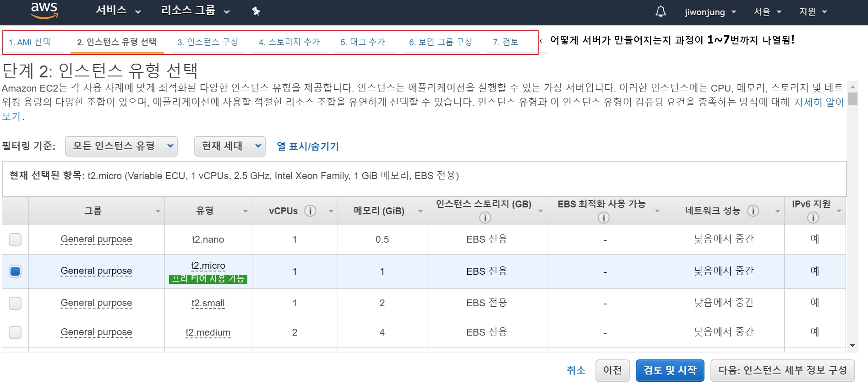The width and height of the screenshot is (868, 391).
Task: Show 인스턴스 스토리지 info icon
Action: [485, 217]
